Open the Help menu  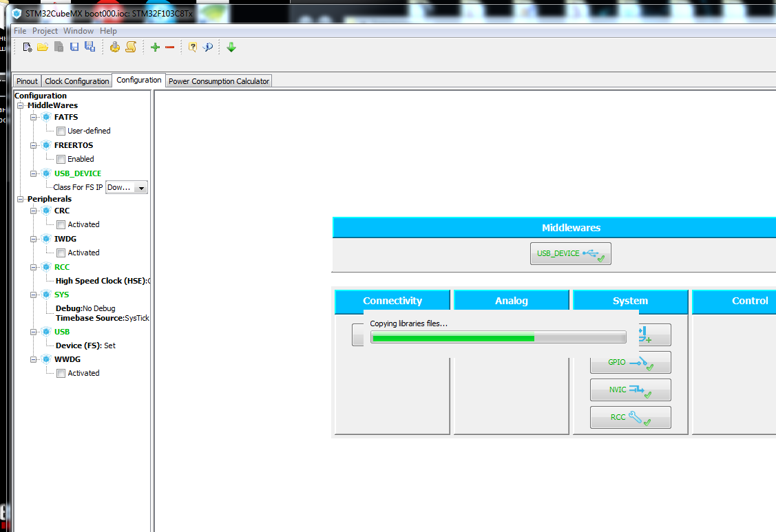click(108, 31)
